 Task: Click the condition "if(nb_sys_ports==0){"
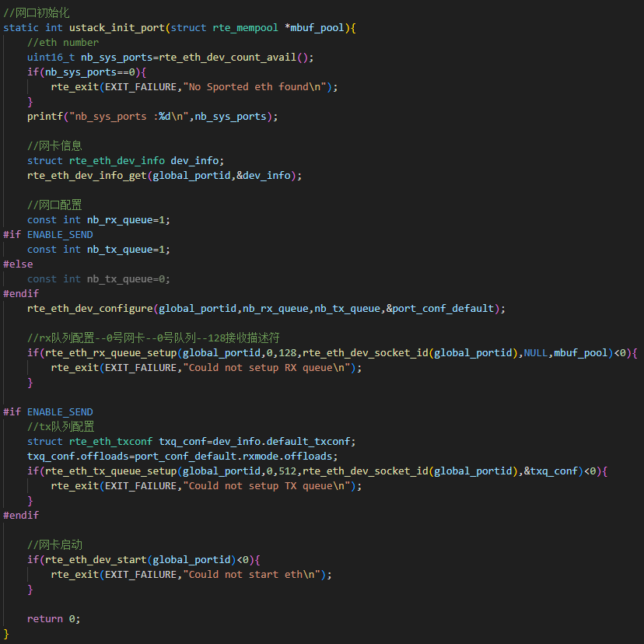coord(86,72)
